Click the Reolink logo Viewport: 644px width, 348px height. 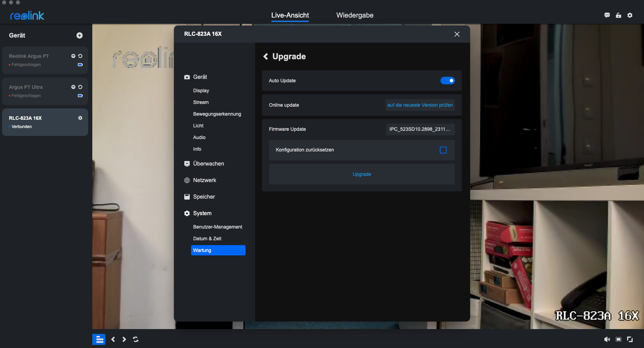(27, 15)
